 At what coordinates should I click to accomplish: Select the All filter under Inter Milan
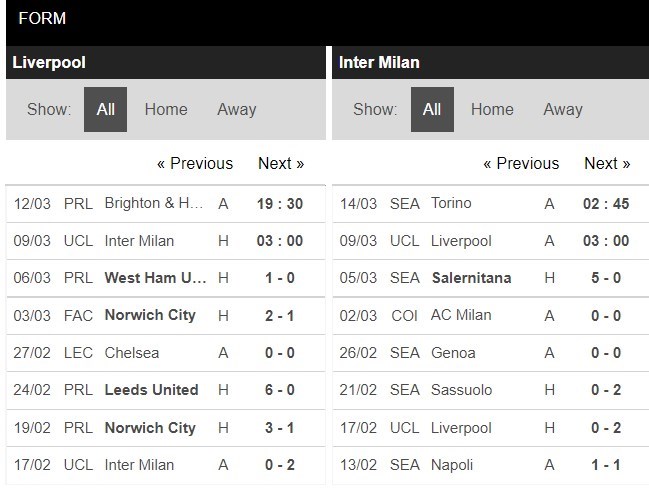pyautogui.click(x=432, y=110)
